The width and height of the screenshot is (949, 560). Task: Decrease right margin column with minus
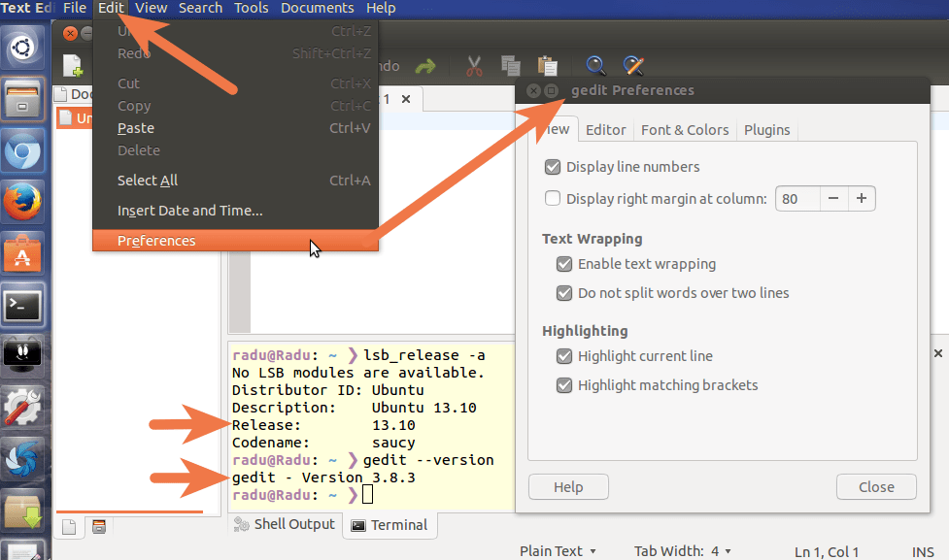(833, 198)
